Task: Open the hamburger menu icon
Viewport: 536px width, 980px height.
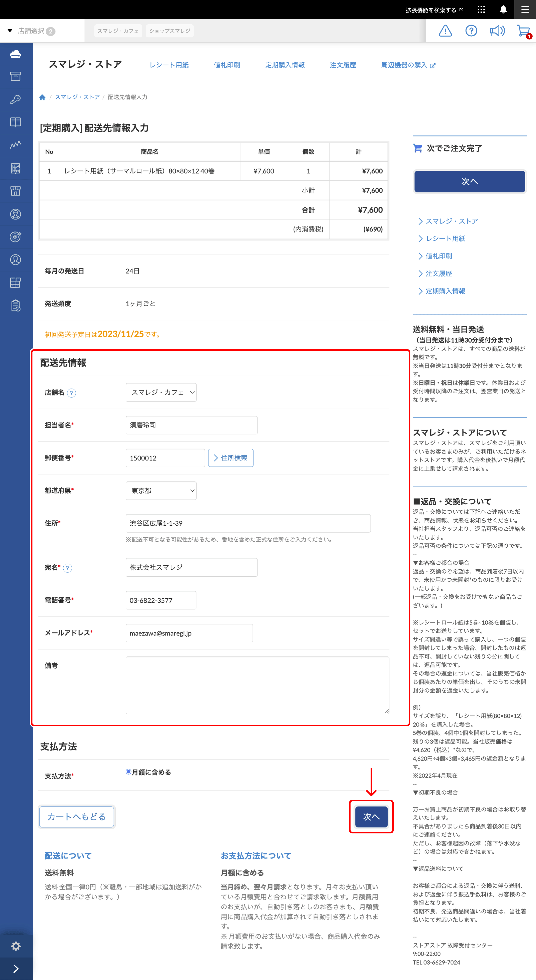Action: 525,9
